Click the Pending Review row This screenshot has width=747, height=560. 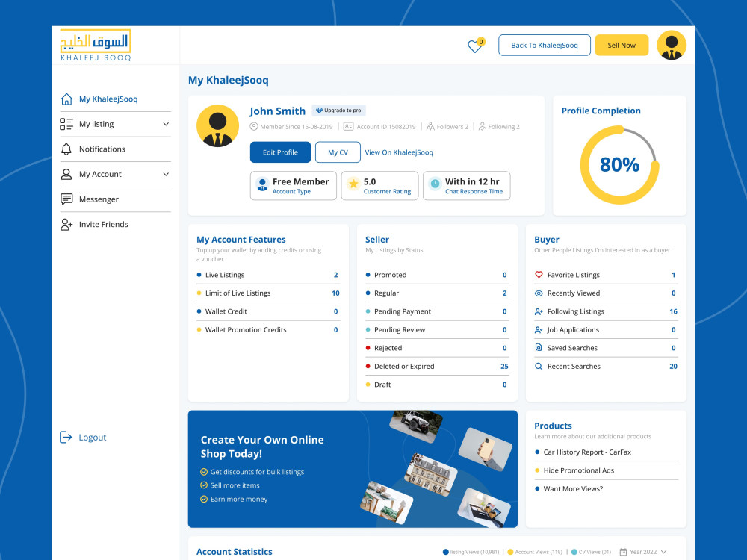437,329
